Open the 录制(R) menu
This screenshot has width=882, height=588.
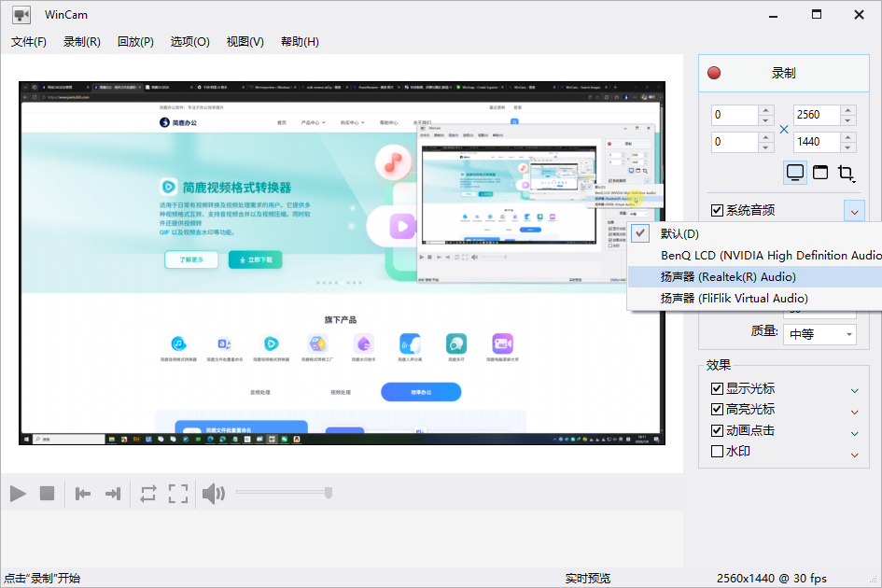pyautogui.click(x=81, y=42)
